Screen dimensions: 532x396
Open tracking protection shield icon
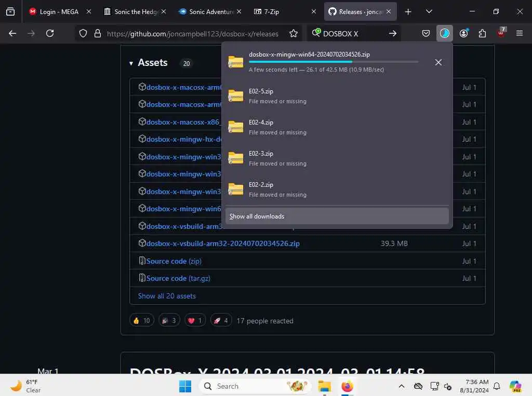83,33
